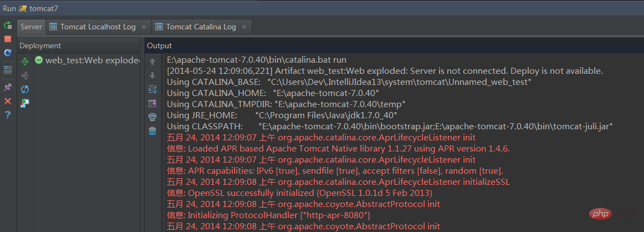The height and width of the screenshot is (232, 644).
Task: Click the green OK status badge
Action: [x=39, y=60]
